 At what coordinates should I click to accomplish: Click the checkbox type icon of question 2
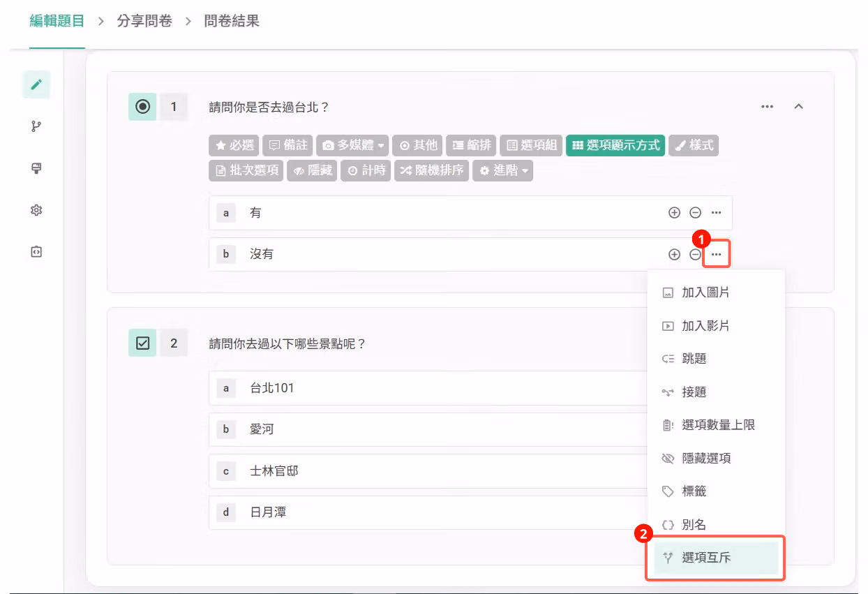[142, 343]
